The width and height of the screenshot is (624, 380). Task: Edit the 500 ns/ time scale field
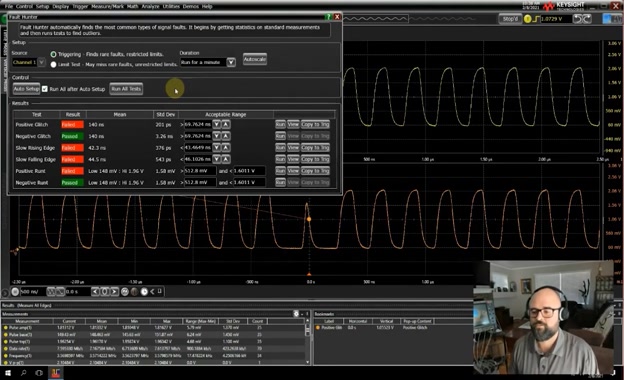click(33, 292)
